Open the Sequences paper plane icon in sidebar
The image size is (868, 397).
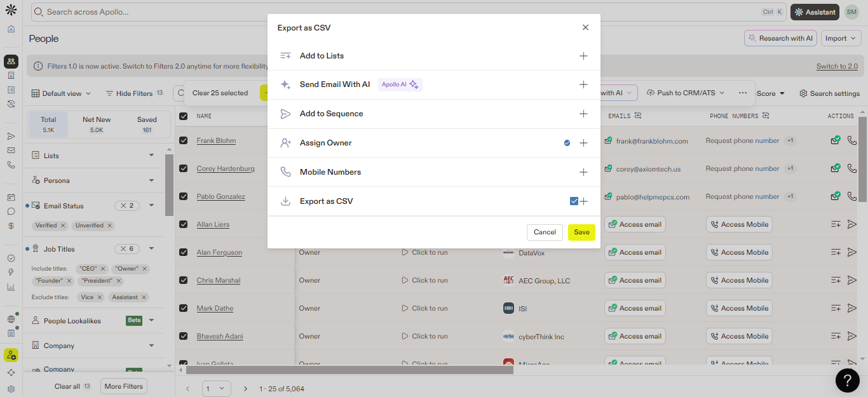pos(11,135)
